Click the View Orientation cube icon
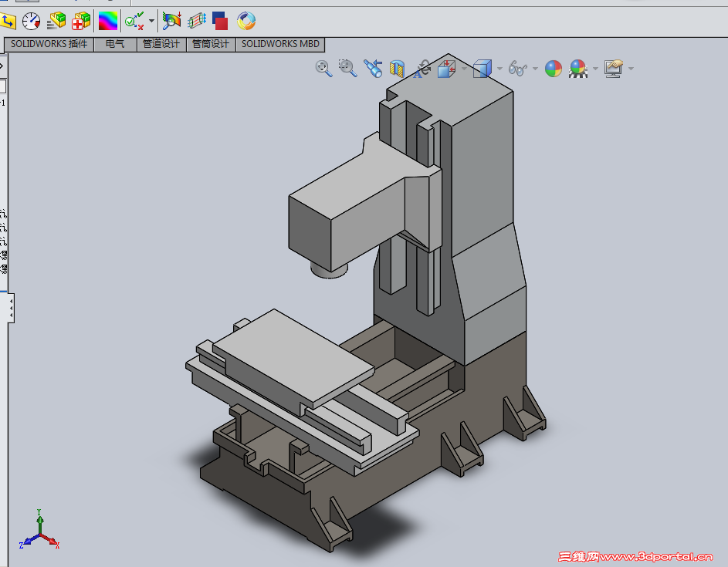 447,69
